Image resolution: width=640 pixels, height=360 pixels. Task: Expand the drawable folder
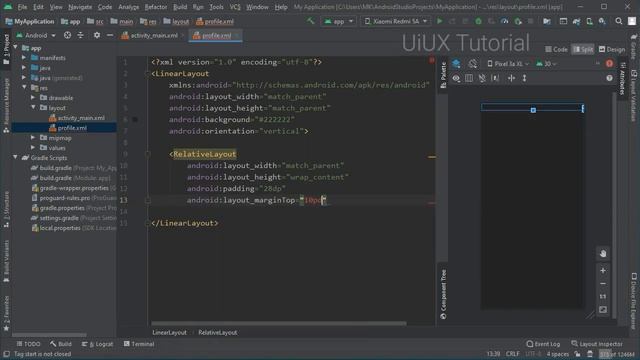pyautogui.click(x=33, y=98)
